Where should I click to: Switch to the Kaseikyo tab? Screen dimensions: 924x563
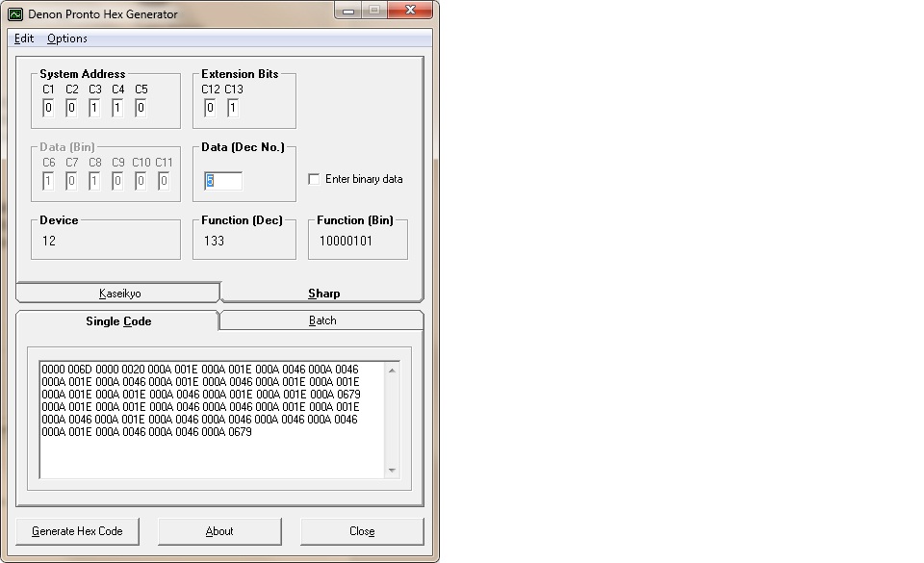[x=119, y=293]
